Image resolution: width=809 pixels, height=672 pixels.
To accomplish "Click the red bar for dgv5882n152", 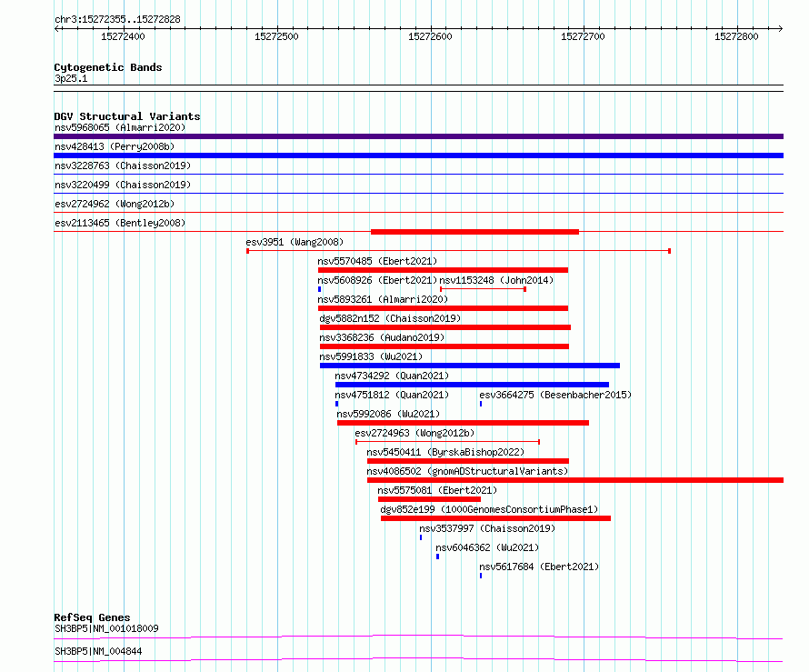I will click(445, 327).
